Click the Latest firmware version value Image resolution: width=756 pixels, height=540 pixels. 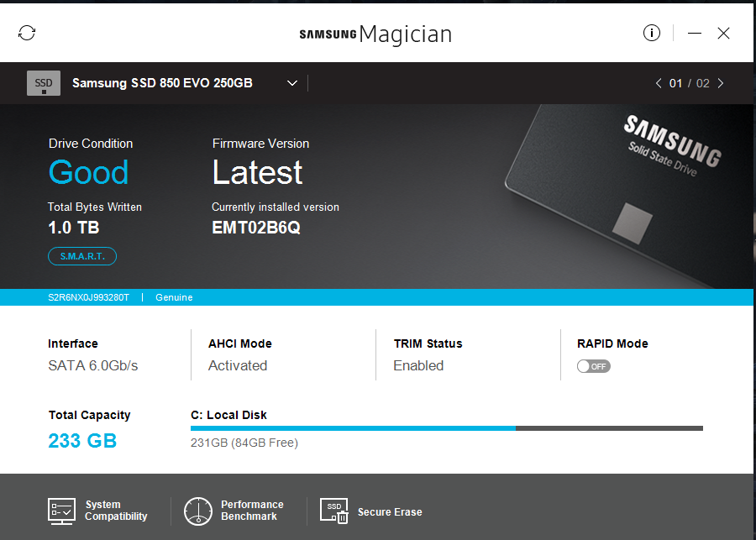pyautogui.click(x=258, y=172)
